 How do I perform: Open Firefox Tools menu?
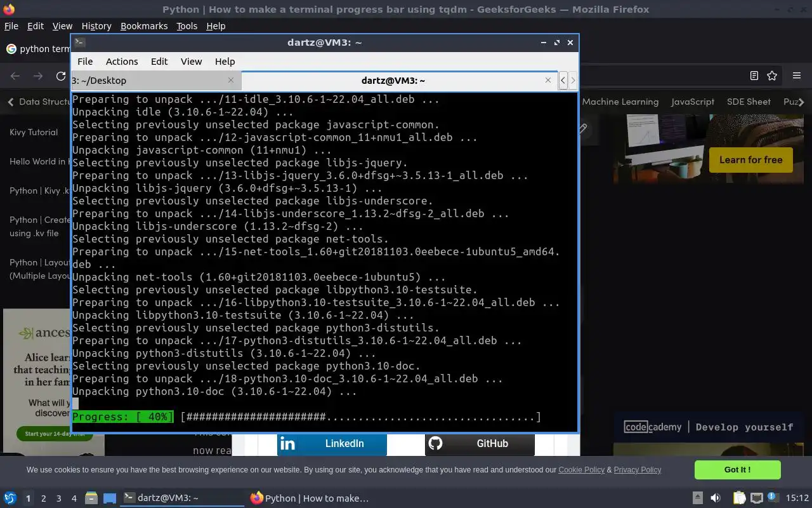[187, 26]
